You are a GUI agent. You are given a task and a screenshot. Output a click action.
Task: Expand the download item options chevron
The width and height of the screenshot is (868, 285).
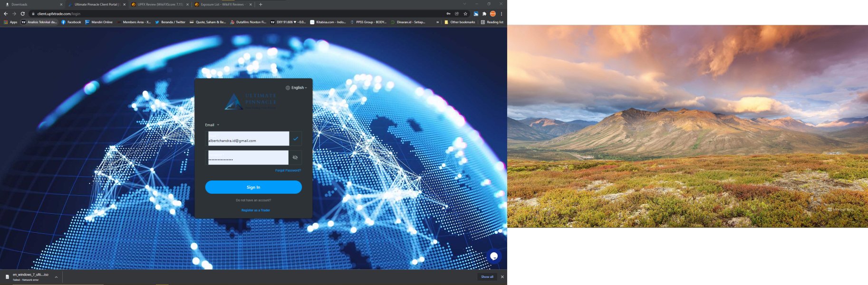[x=56, y=277]
